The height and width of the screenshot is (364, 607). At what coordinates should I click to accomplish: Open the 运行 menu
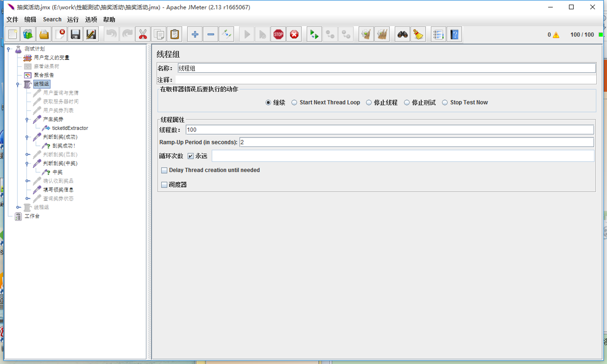73,19
